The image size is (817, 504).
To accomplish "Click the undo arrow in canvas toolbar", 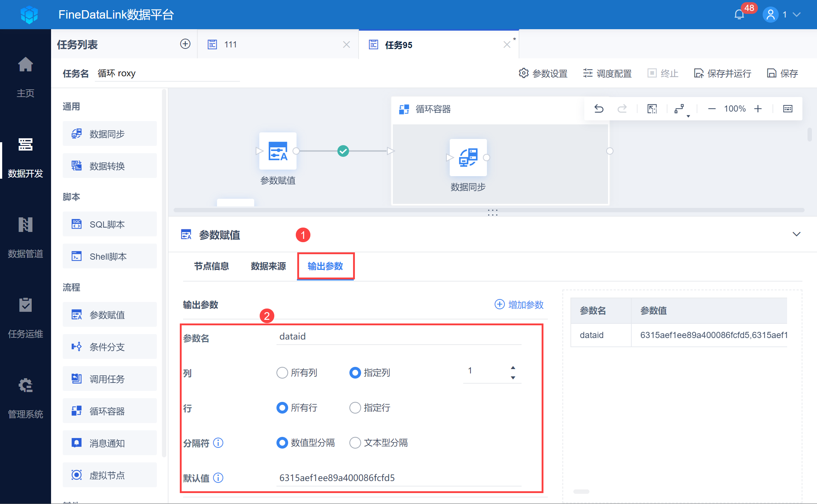I will pyautogui.click(x=599, y=109).
